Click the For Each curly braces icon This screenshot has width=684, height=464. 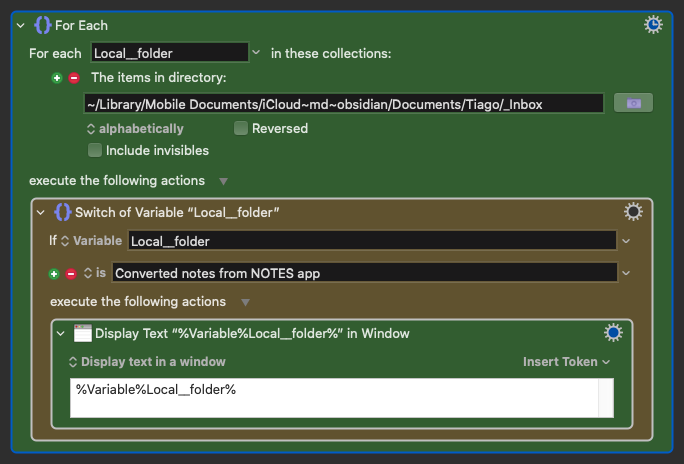click(x=43, y=25)
